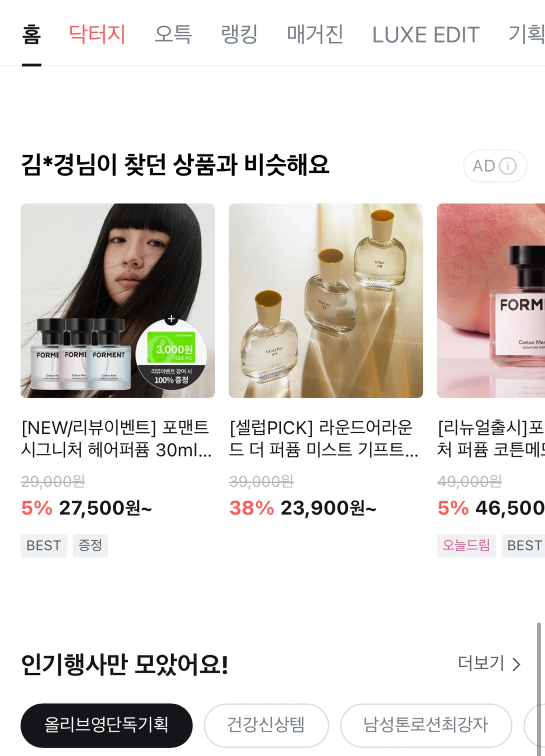545x756 pixels.
Task: Open Round A'round perfume mist image
Action: 326,300
